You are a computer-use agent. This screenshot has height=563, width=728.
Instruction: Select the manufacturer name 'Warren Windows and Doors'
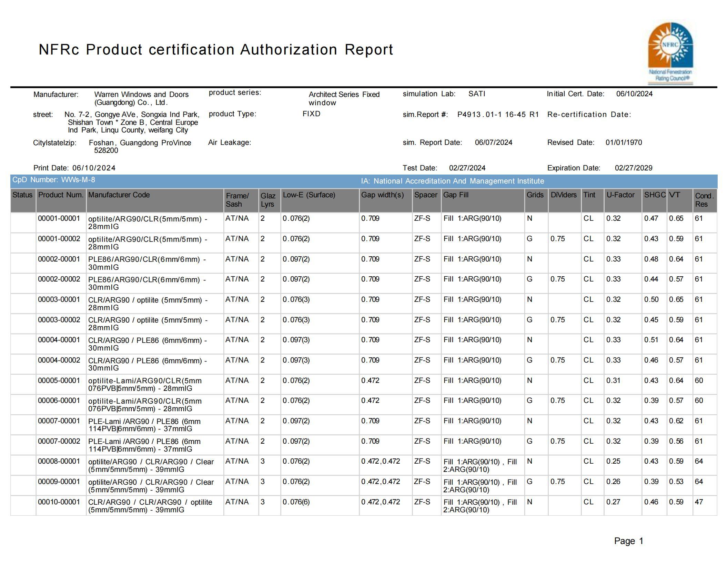click(141, 95)
